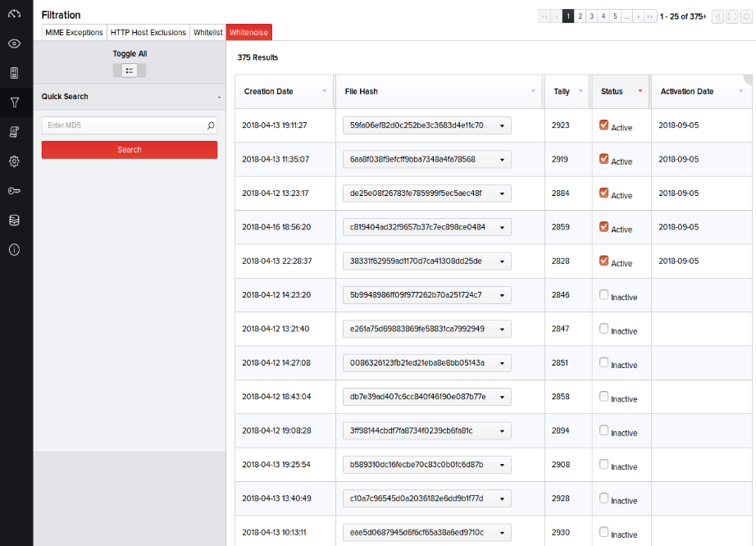
Task: Click the fullscreen expand icon at top right
Action: click(x=732, y=16)
